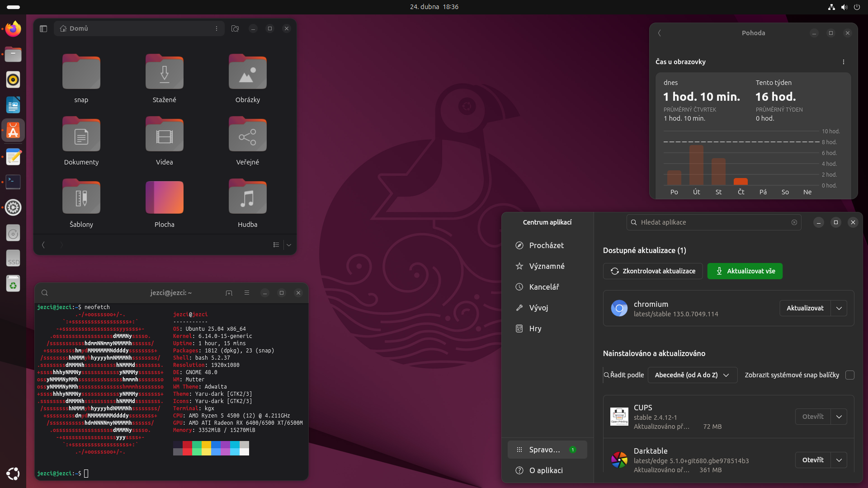This screenshot has height=488, width=868.
Task: Open Firefox from the dock
Action: tap(13, 28)
